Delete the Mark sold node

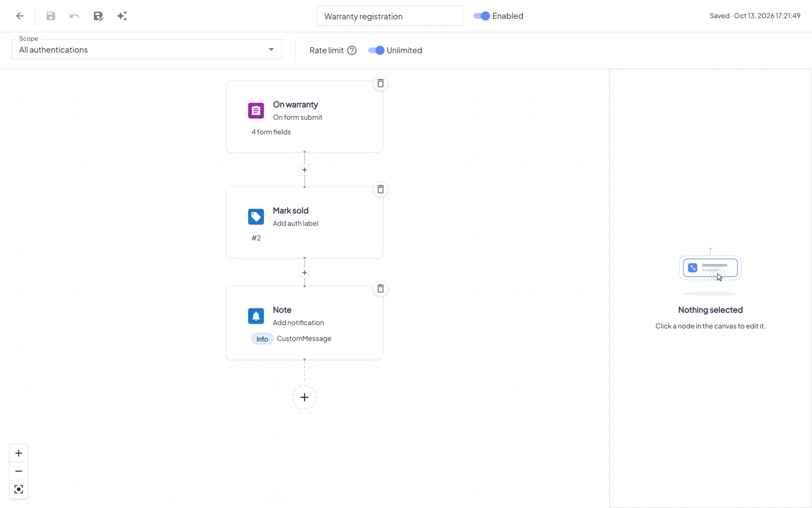click(x=381, y=189)
